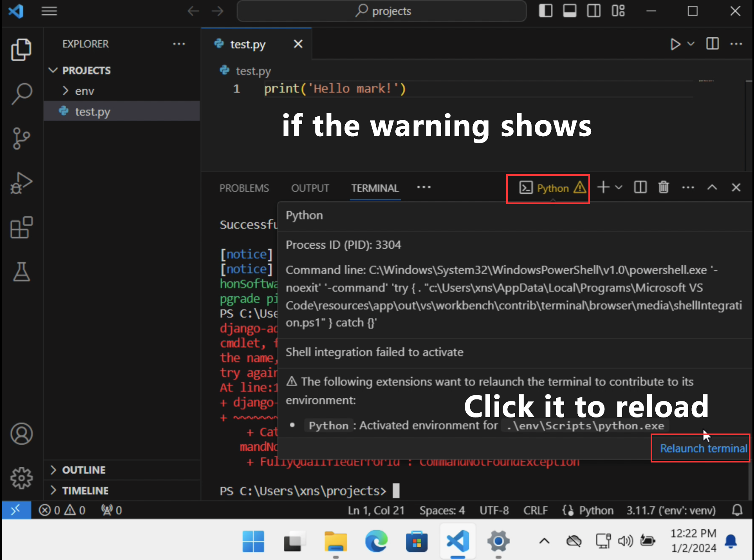This screenshot has height=560, width=754.
Task: Open Explorer views and more actions ellipsis
Action: pos(179,44)
